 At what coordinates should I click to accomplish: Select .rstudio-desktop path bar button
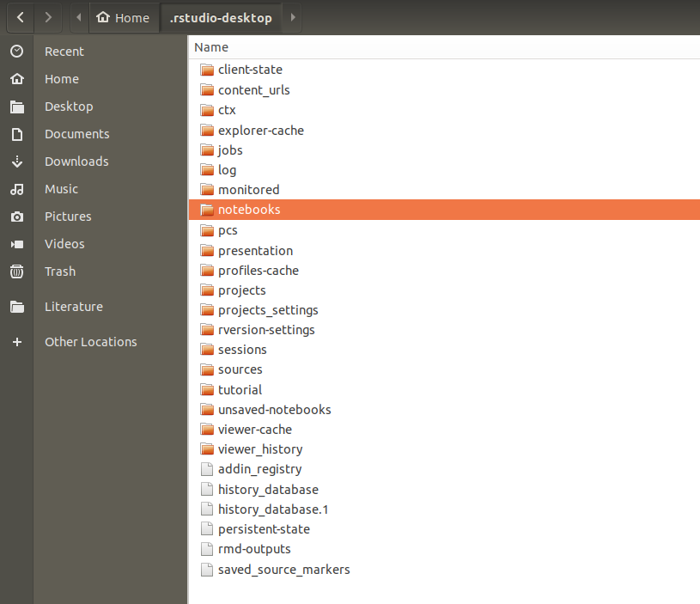221,17
